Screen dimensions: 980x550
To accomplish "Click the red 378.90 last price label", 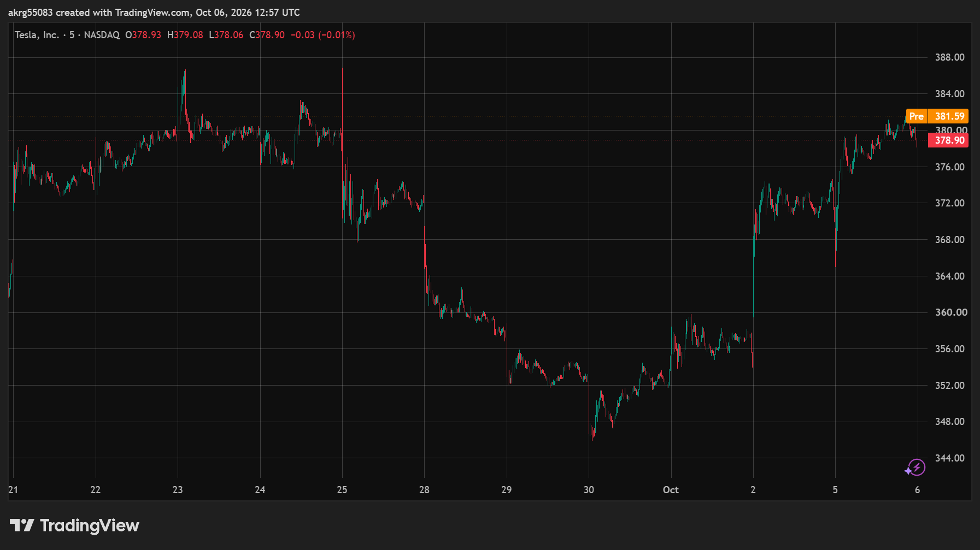I will (x=949, y=140).
